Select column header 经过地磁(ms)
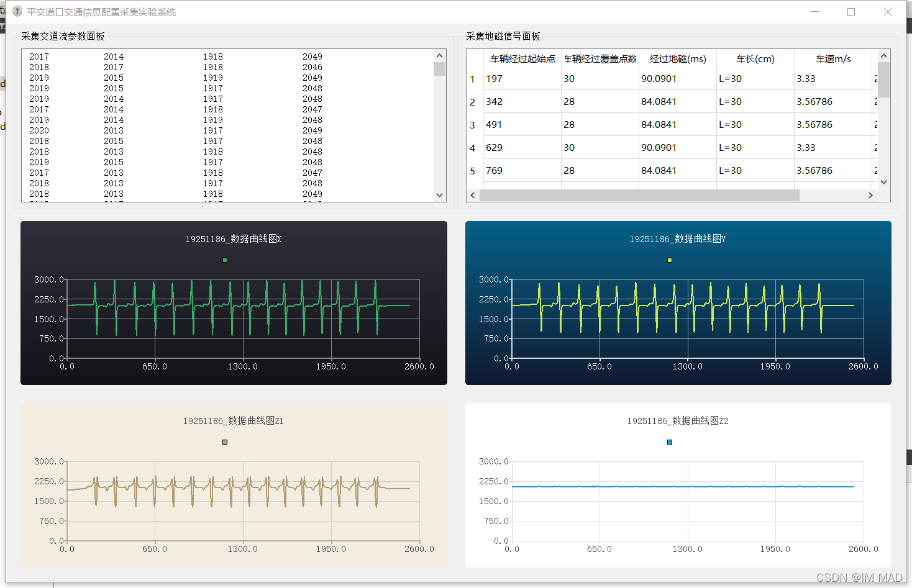 pos(678,59)
